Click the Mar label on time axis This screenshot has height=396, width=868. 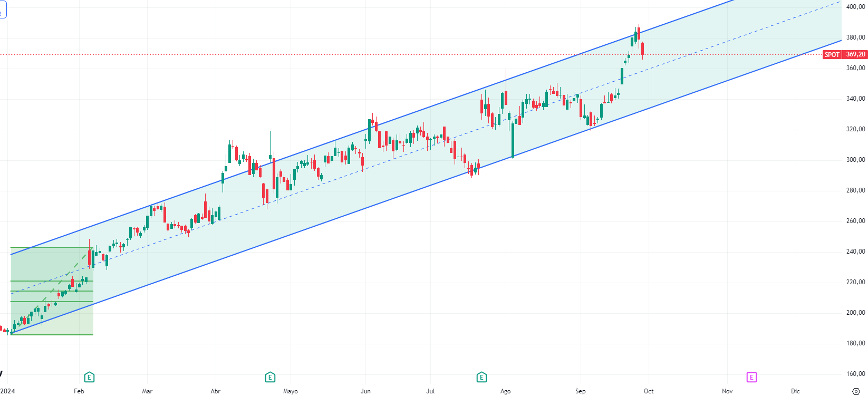(x=147, y=391)
